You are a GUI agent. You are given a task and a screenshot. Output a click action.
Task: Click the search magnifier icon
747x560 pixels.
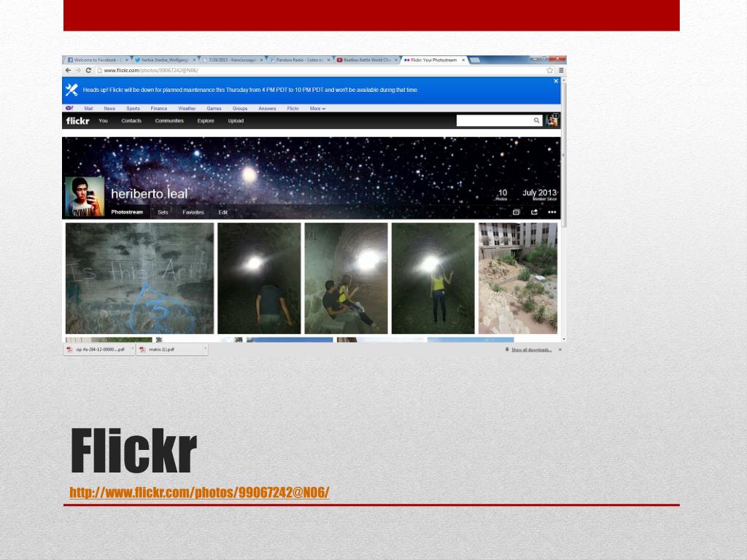pyautogui.click(x=536, y=120)
